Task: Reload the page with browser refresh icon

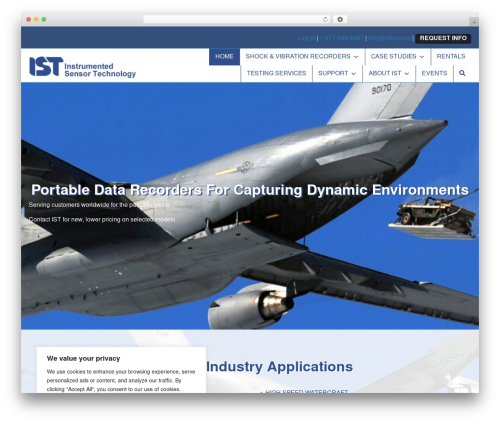Action: (325, 19)
